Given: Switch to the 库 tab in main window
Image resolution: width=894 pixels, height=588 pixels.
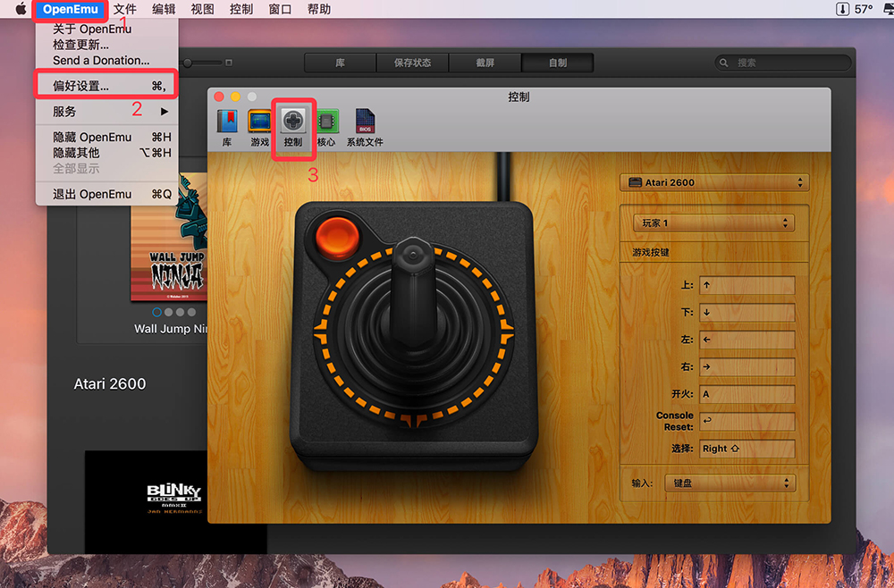Looking at the screenshot, I should pos(341,63).
